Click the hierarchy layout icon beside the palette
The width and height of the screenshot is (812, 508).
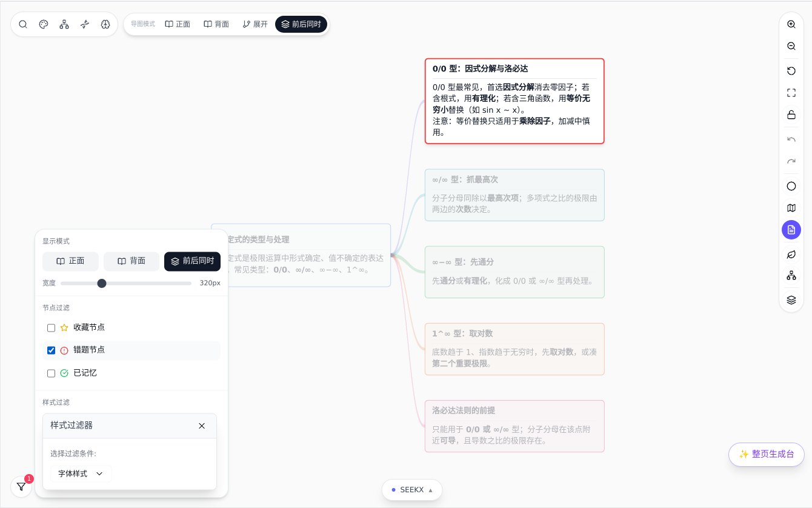coord(64,24)
